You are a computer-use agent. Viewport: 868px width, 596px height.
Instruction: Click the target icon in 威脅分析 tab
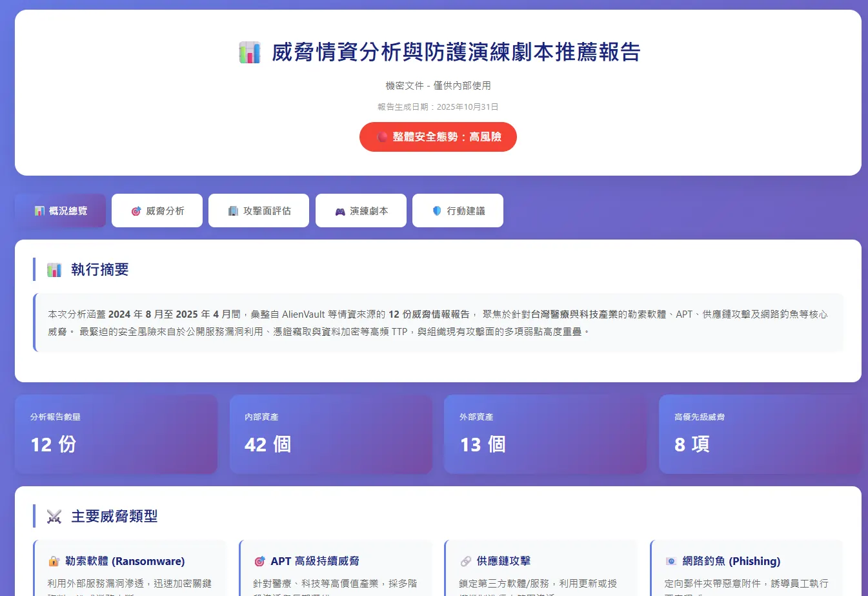point(136,211)
